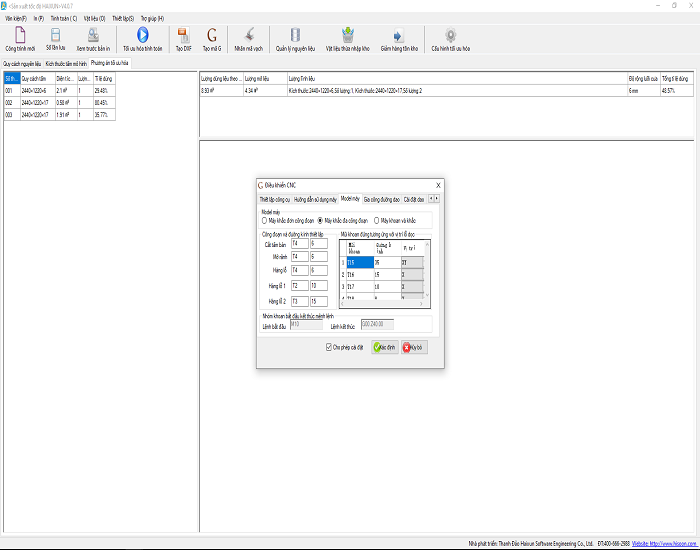Click the drill code table vertical scrollbar
The height and width of the screenshot is (550, 700).
427,270
